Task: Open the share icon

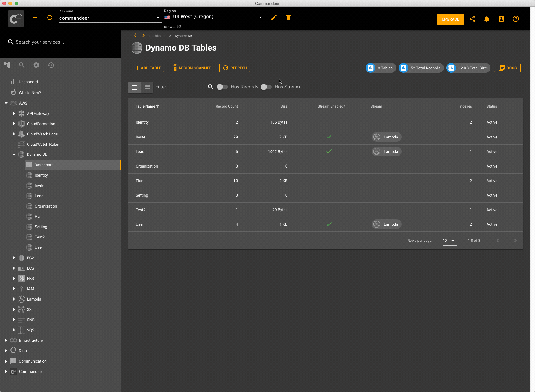Action: tap(472, 19)
